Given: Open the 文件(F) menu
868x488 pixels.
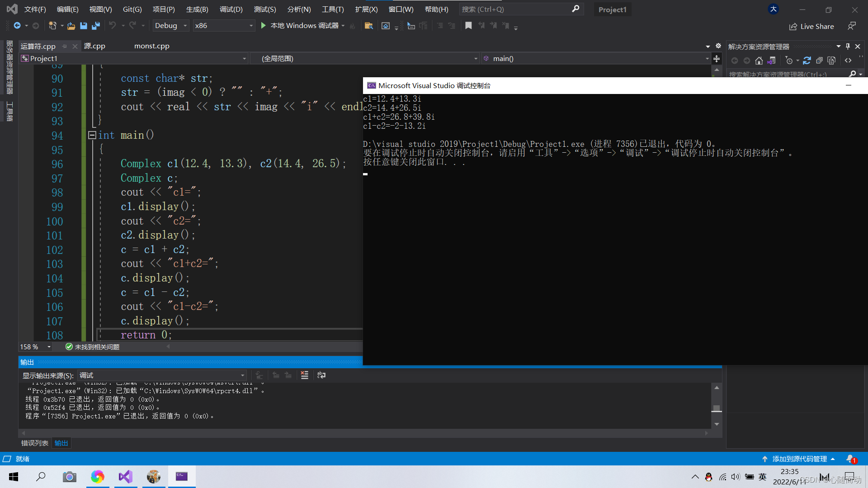Looking at the screenshot, I should [35, 9].
